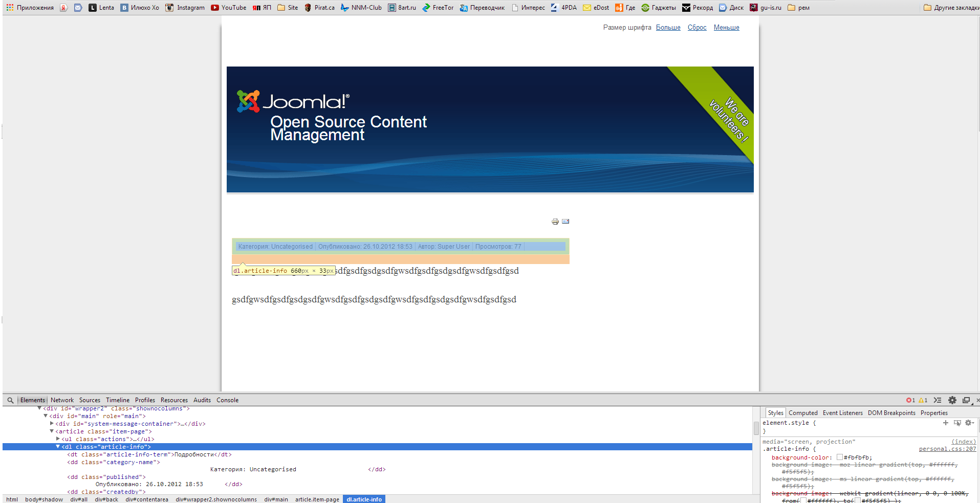Open the Рекорд bookmark

click(698, 8)
